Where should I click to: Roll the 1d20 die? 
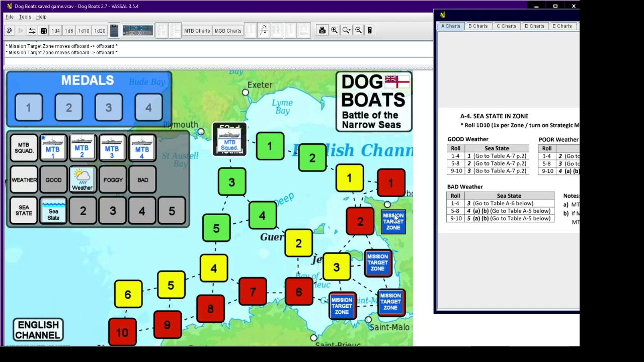click(x=100, y=31)
